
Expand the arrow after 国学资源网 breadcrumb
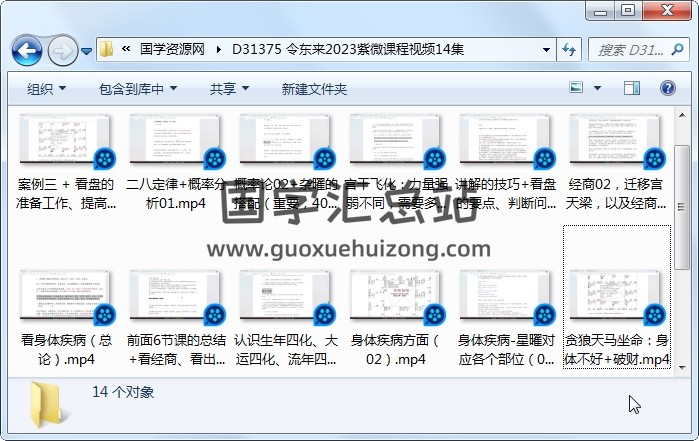tap(218, 49)
